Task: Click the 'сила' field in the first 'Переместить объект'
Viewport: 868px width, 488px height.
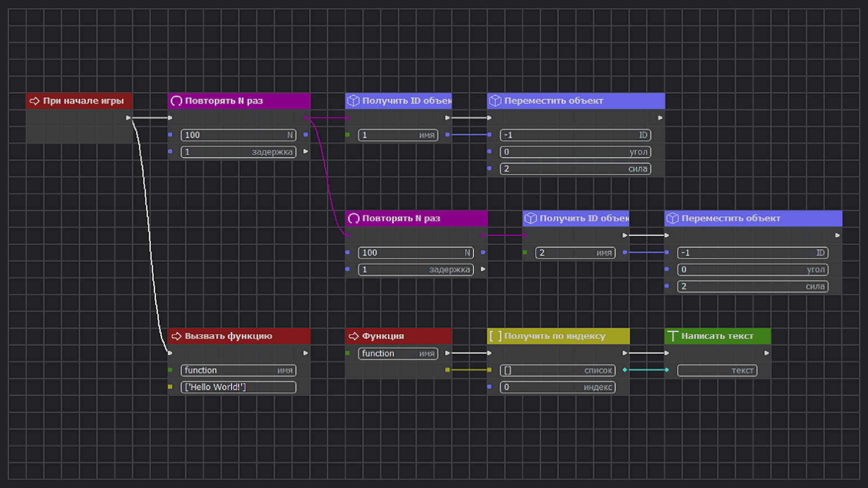Action: click(x=576, y=169)
